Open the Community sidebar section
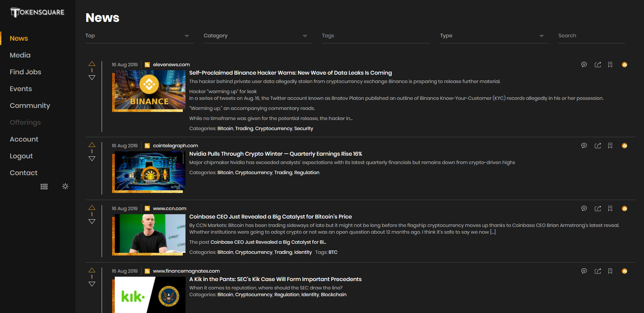 [30, 106]
